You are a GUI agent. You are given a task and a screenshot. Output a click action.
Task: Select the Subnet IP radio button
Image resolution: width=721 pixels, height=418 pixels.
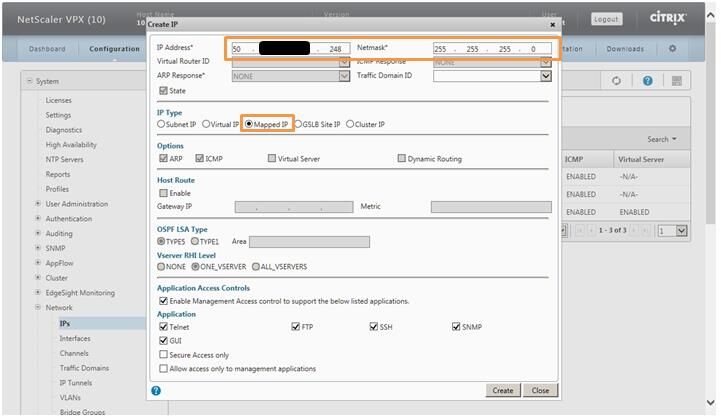[161, 124]
